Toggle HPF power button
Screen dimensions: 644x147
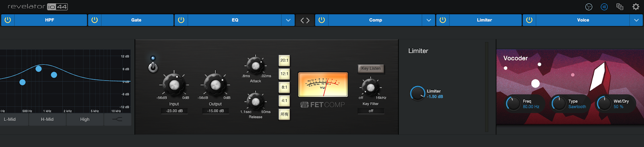pos(8,20)
